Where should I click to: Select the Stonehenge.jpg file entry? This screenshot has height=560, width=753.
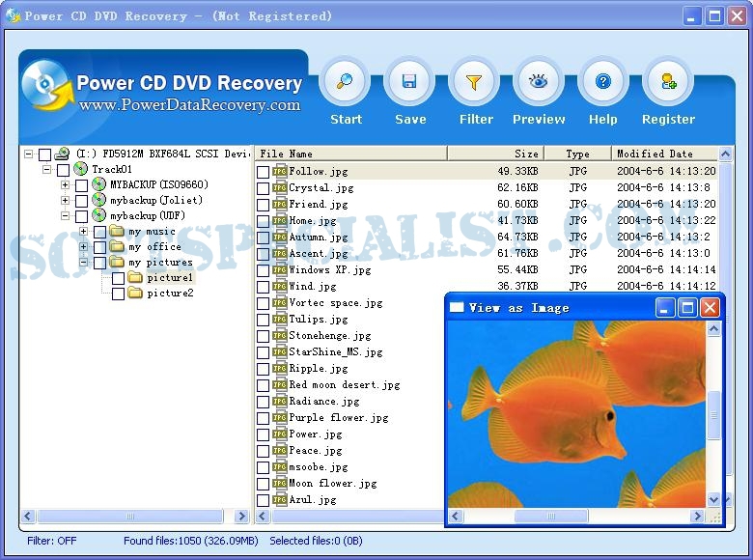[x=329, y=336]
